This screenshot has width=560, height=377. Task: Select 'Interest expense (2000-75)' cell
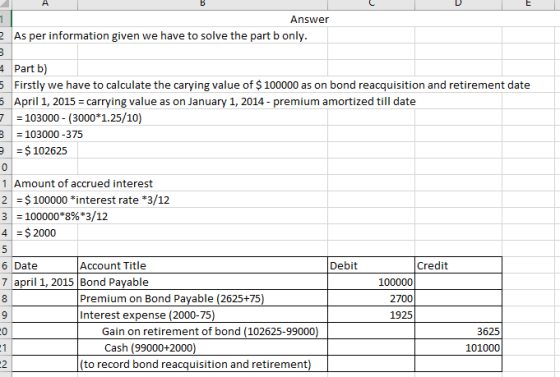coord(202,315)
